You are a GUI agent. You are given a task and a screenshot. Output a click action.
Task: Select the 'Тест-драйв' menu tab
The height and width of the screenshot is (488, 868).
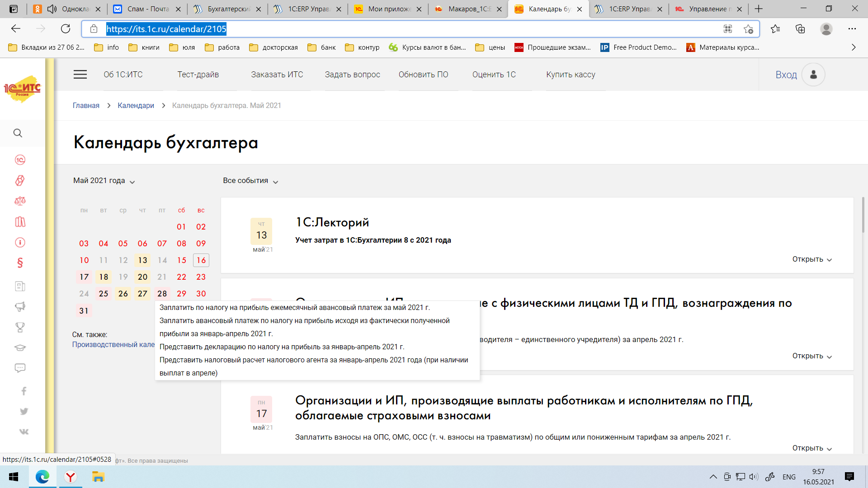[x=198, y=75]
